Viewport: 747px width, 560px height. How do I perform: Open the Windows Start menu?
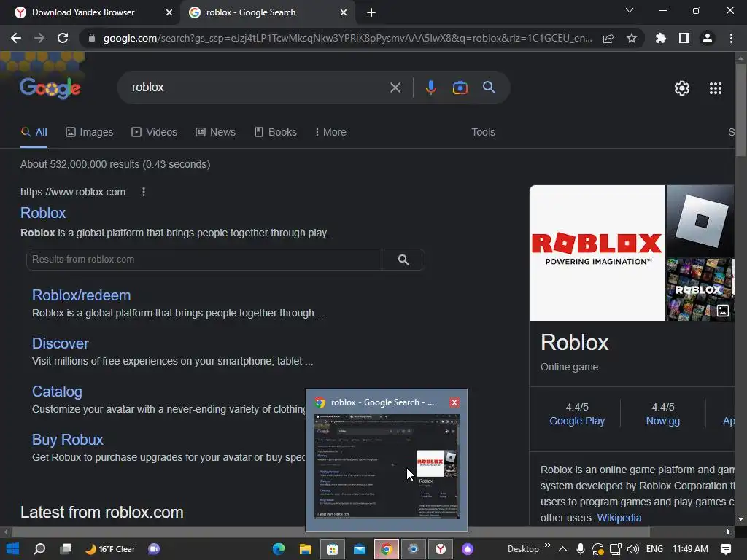coord(13,548)
